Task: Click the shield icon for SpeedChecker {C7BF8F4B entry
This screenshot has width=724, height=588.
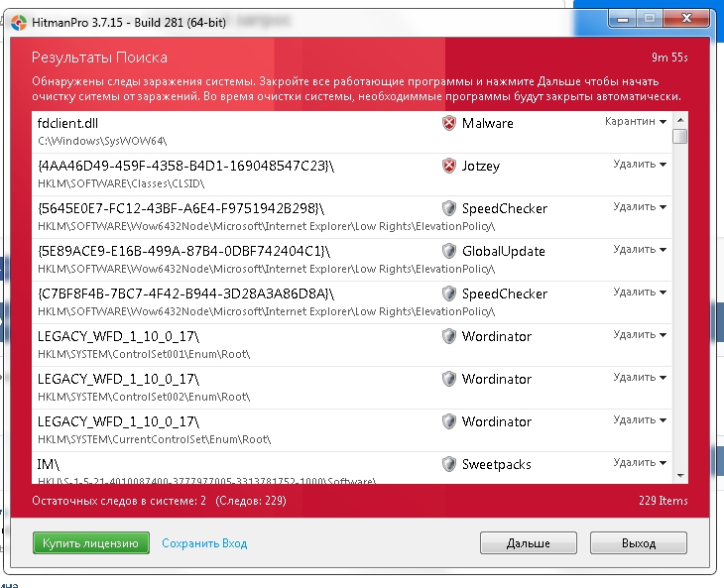Action: (x=449, y=294)
